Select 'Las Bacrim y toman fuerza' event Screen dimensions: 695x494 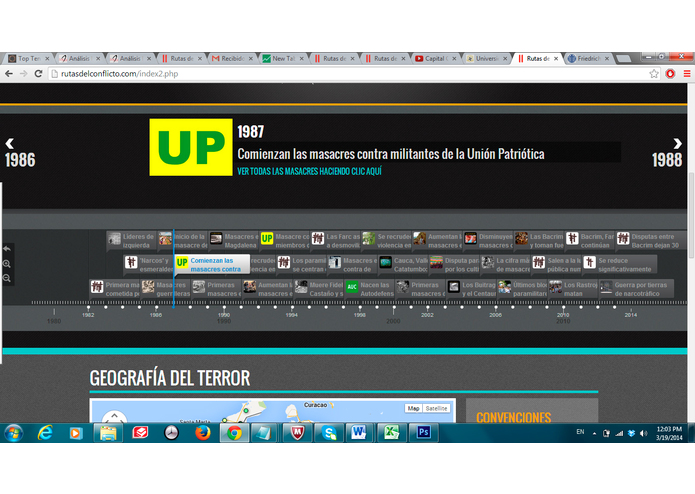click(x=539, y=241)
